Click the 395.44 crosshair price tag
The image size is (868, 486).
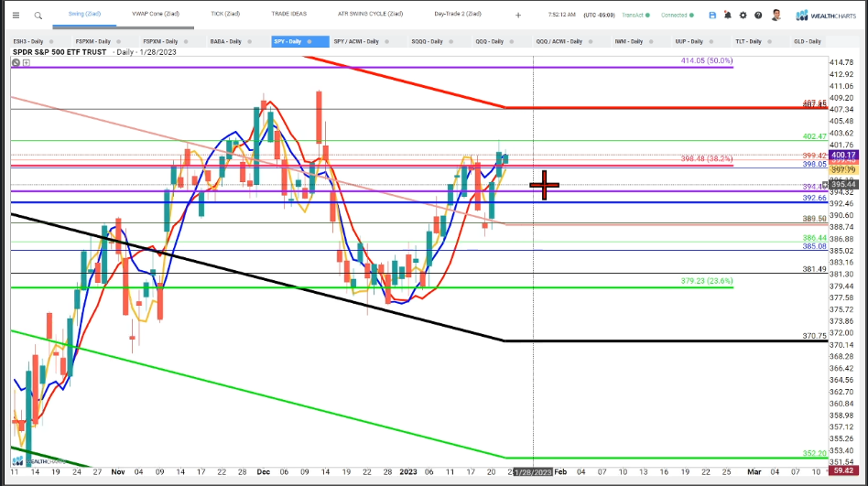tap(843, 184)
